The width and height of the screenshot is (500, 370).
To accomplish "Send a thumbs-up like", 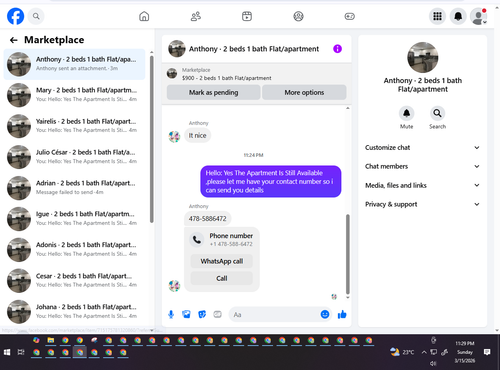I will click(342, 314).
